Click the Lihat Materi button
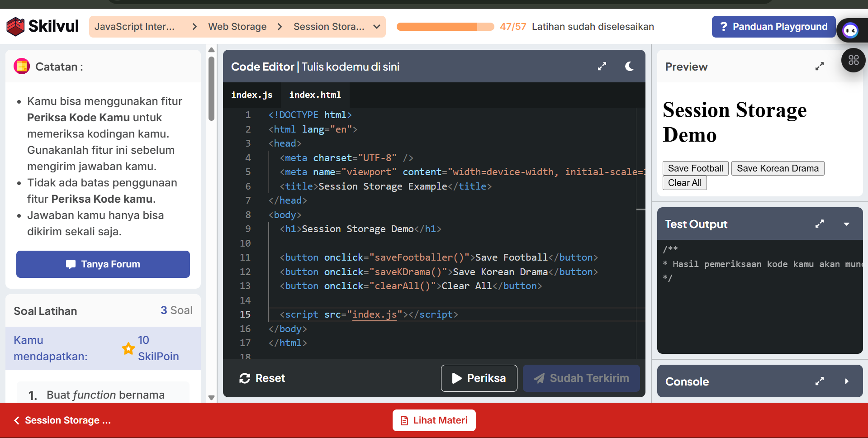The image size is (868, 438). tap(434, 420)
